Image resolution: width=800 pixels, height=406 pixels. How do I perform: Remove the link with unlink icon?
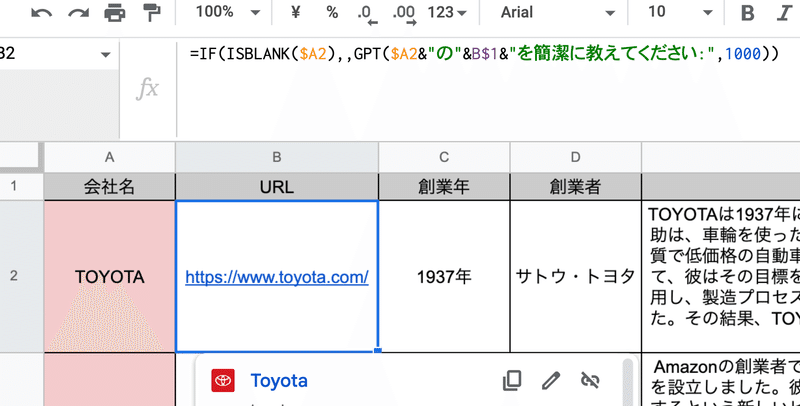(x=590, y=380)
